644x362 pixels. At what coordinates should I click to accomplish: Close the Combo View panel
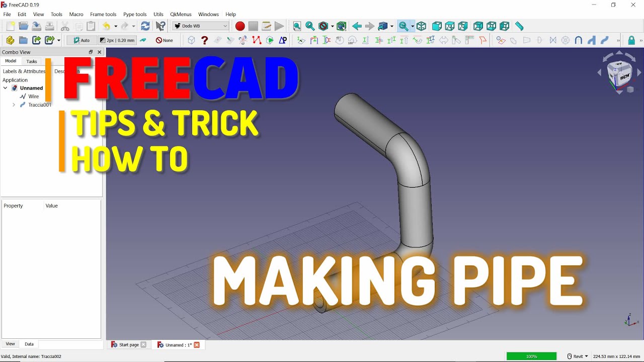[99, 52]
